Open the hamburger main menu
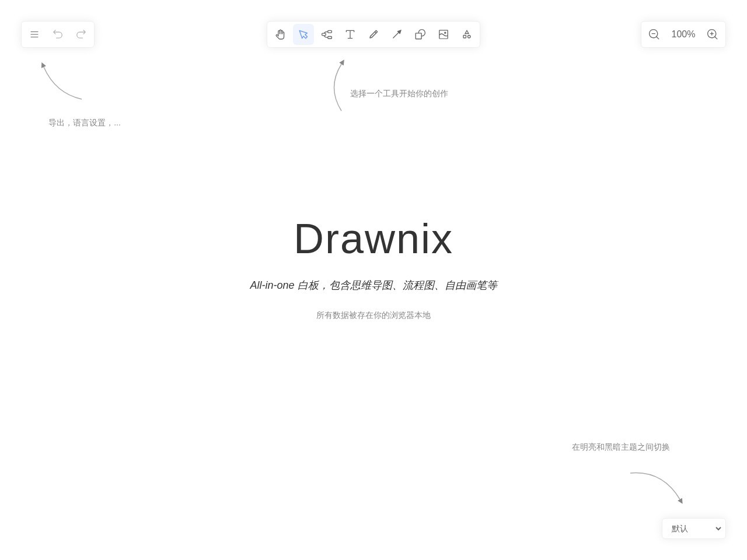 [x=34, y=34]
